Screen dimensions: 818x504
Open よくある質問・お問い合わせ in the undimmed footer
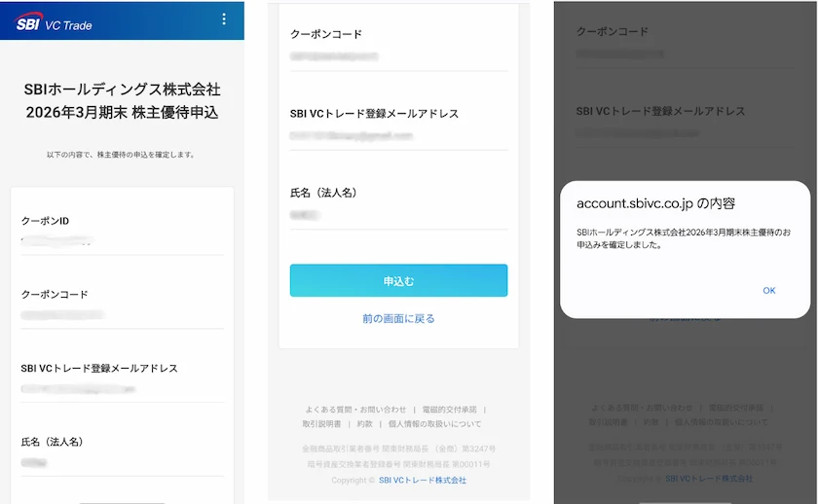point(355,410)
